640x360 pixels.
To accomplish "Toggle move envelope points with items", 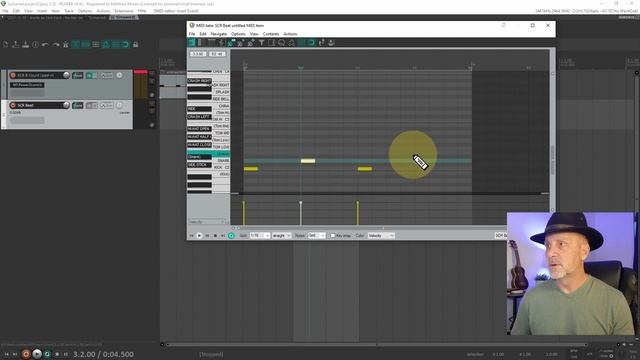I will tap(105, 44).
